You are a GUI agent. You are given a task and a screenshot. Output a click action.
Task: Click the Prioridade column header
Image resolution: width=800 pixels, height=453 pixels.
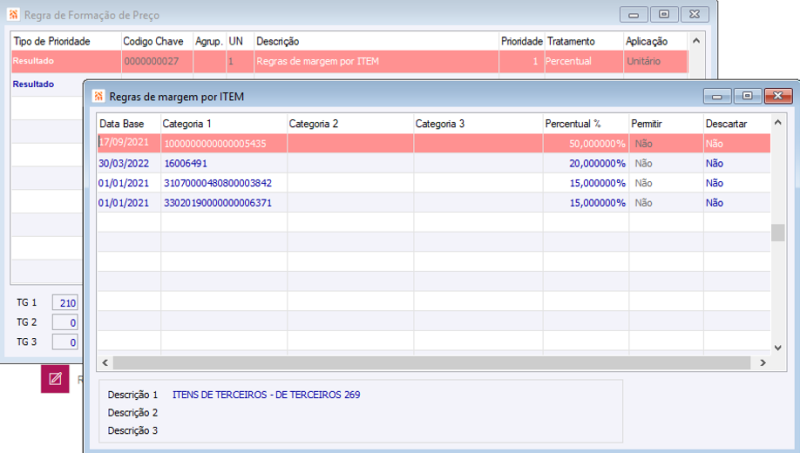pos(521,41)
